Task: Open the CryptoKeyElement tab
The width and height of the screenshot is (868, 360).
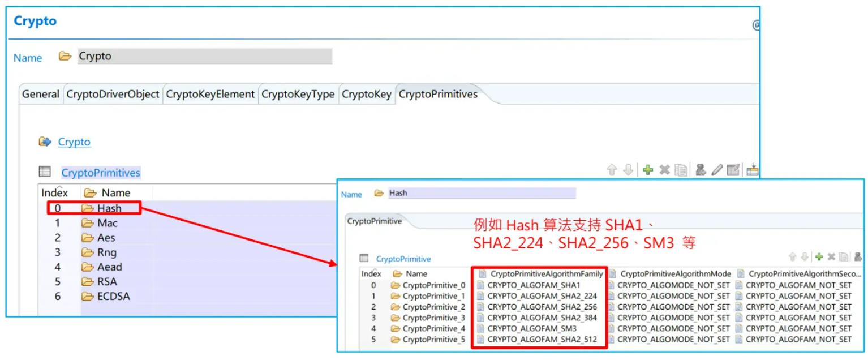Action: [x=210, y=94]
